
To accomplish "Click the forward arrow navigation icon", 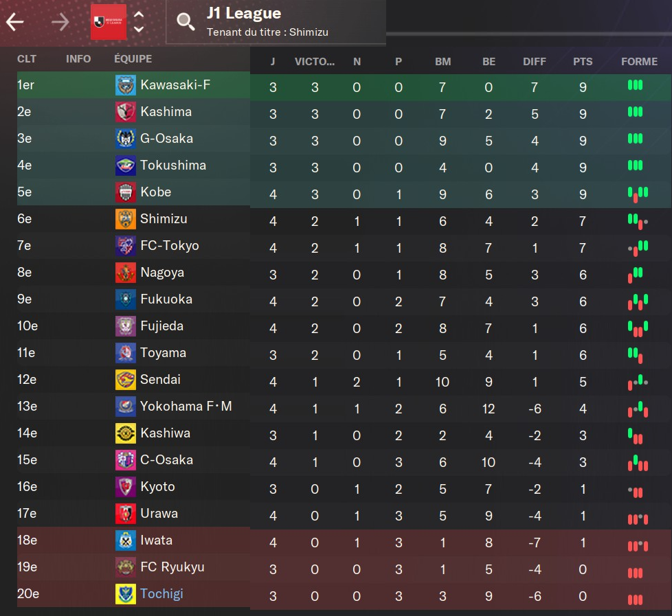I will 60,22.
